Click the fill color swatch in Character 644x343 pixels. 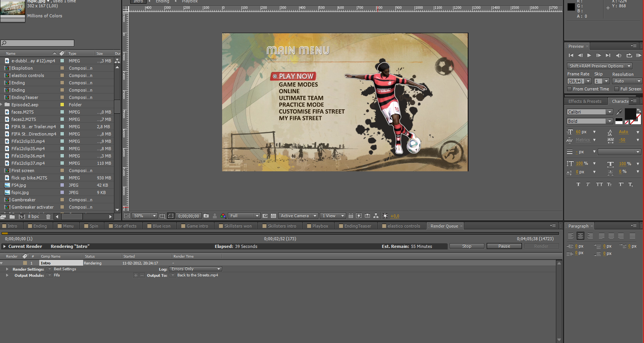tap(630, 114)
